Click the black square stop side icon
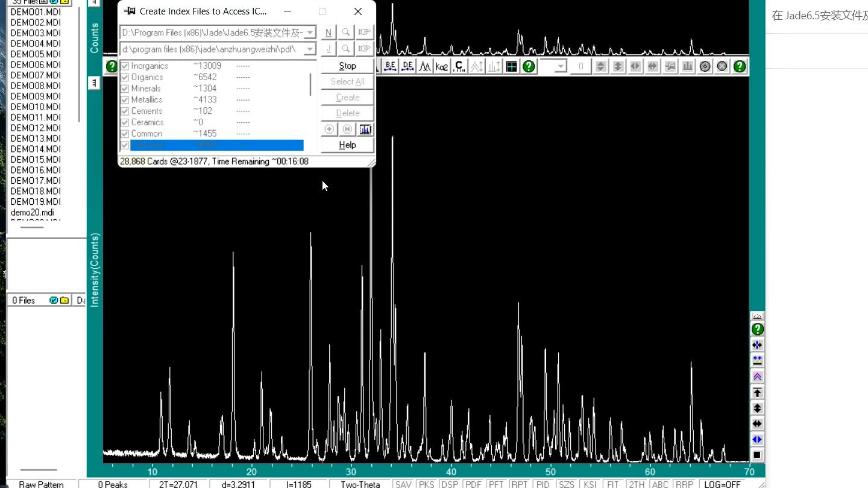 758,455
